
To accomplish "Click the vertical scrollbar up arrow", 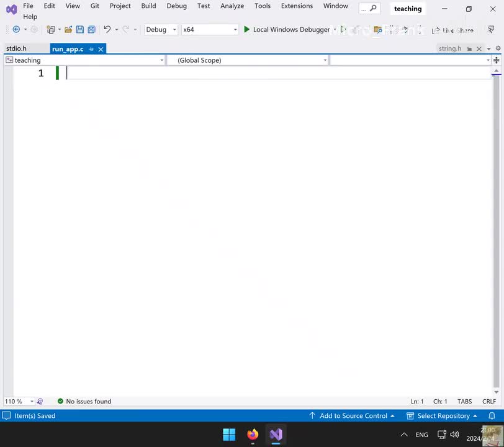I will coord(497,70).
